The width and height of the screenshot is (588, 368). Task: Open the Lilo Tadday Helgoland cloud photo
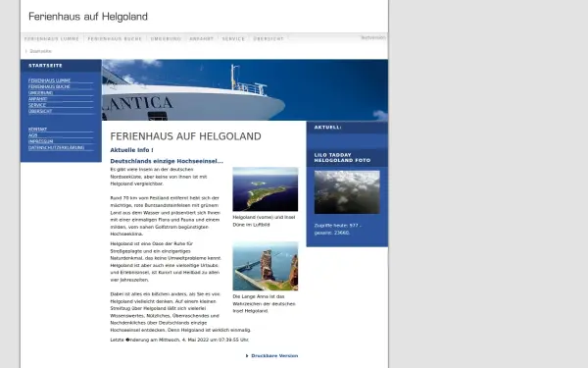(x=347, y=192)
